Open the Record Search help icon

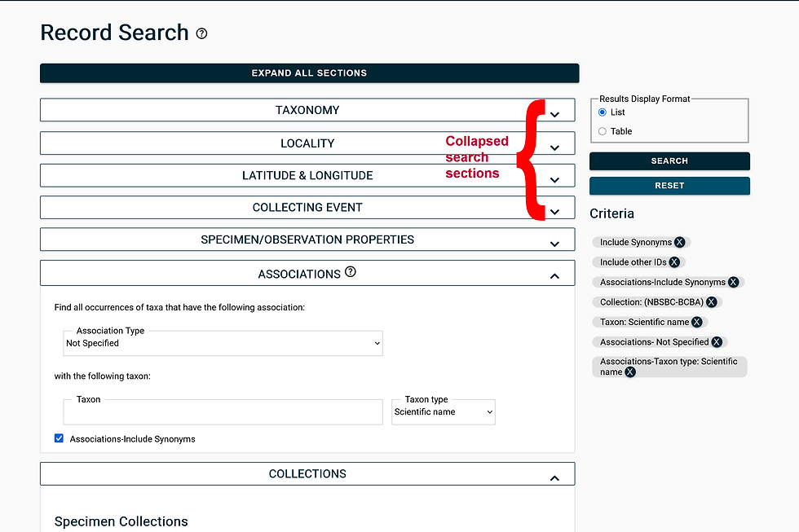pos(201,33)
